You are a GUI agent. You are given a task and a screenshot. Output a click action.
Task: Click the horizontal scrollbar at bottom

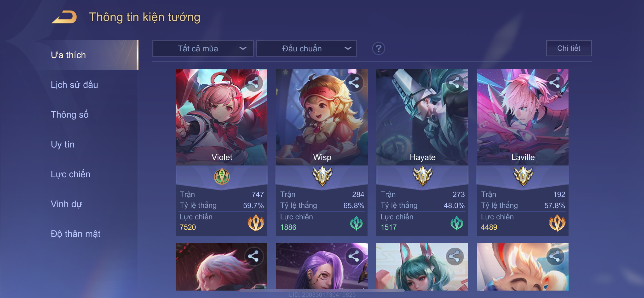pyautogui.click(x=322, y=290)
